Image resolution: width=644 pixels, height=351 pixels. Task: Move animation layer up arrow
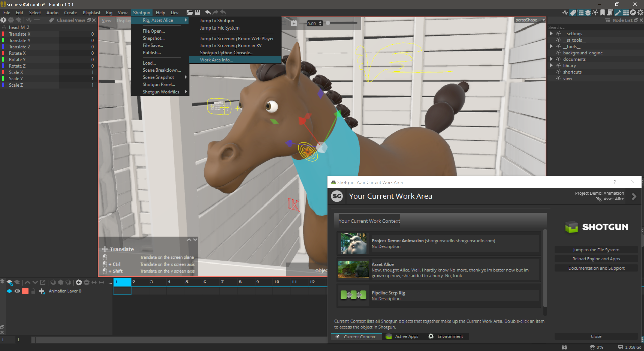[x=28, y=282]
